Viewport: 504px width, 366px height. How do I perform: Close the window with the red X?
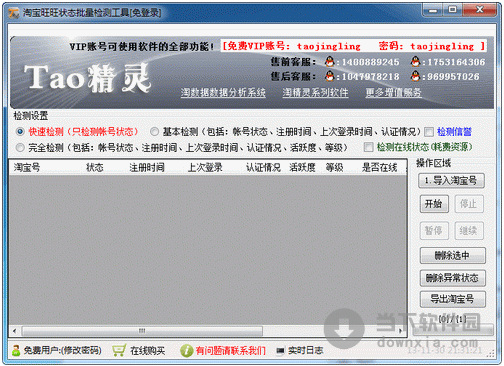pos(479,10)
